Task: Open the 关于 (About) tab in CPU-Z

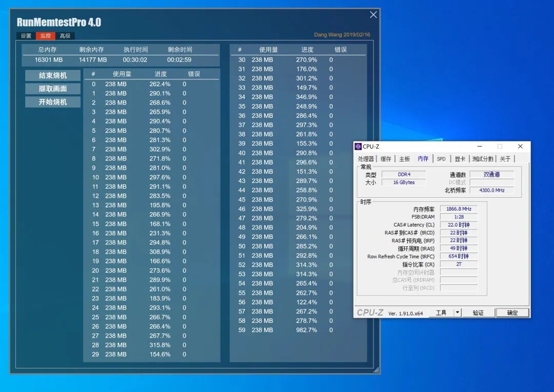Action: 505,159
